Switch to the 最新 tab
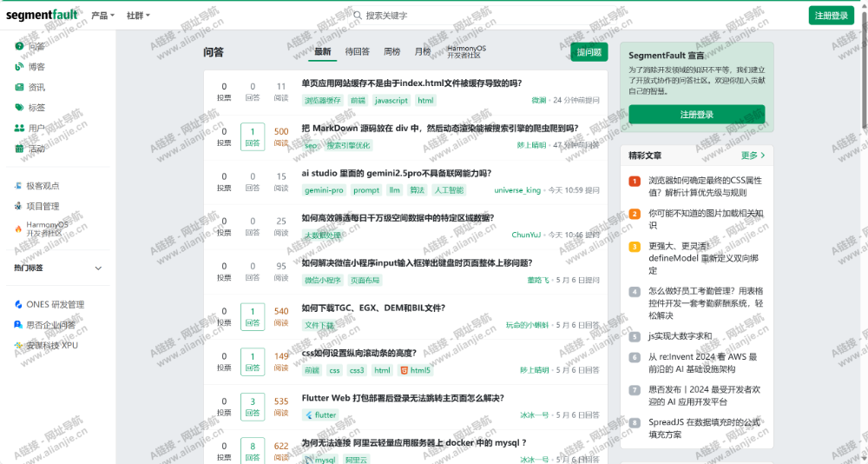 click(323, 51)
